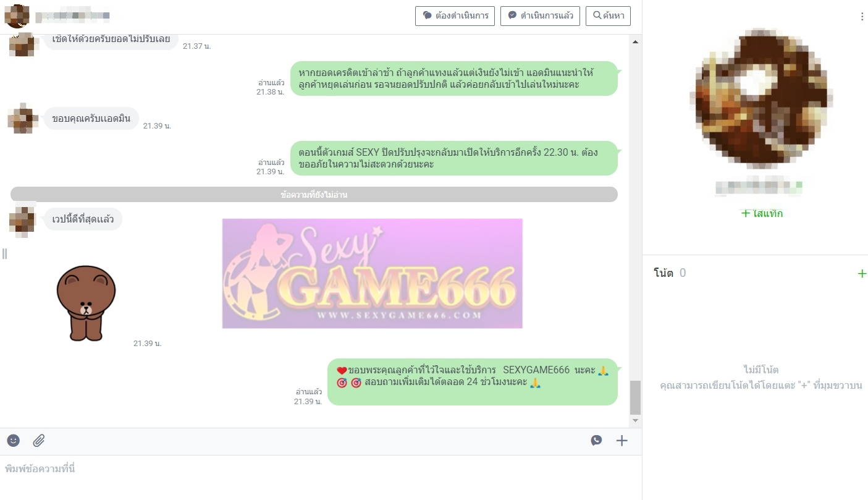Open the three-dot more options menu
868x500 pixels.
click(862, 17)
